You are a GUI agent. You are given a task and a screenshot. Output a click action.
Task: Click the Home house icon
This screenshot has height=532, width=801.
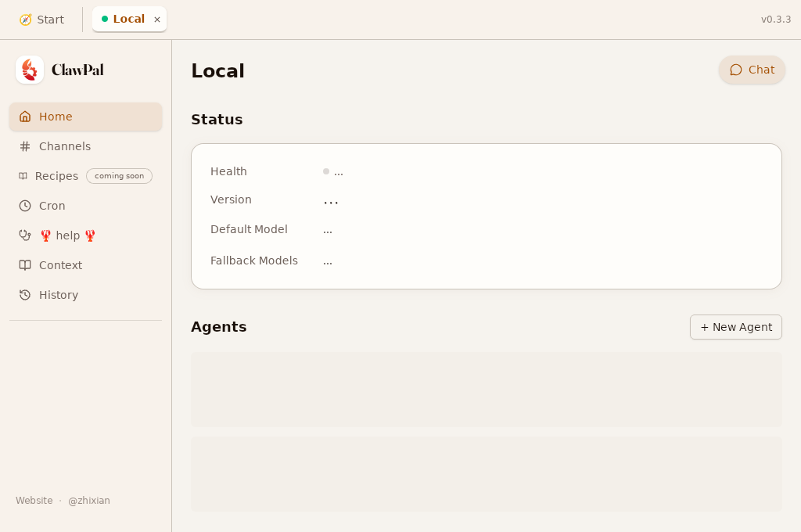[25, 117]
